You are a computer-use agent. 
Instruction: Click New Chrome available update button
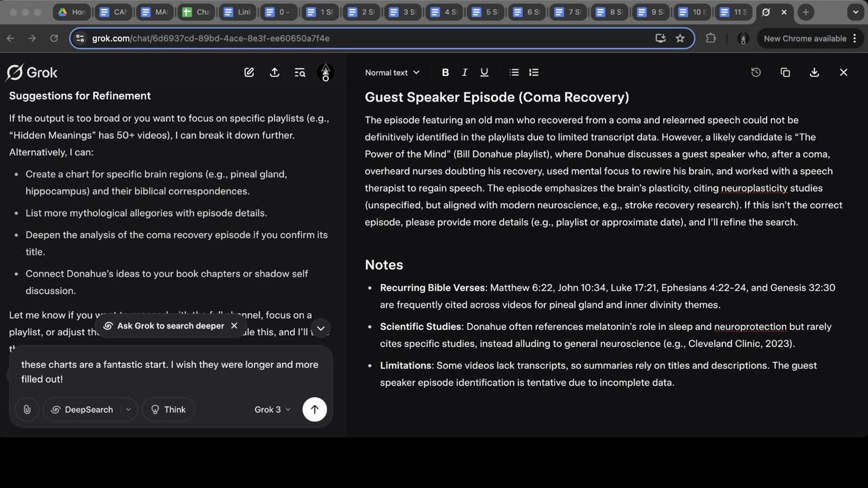tap(810, 39)
